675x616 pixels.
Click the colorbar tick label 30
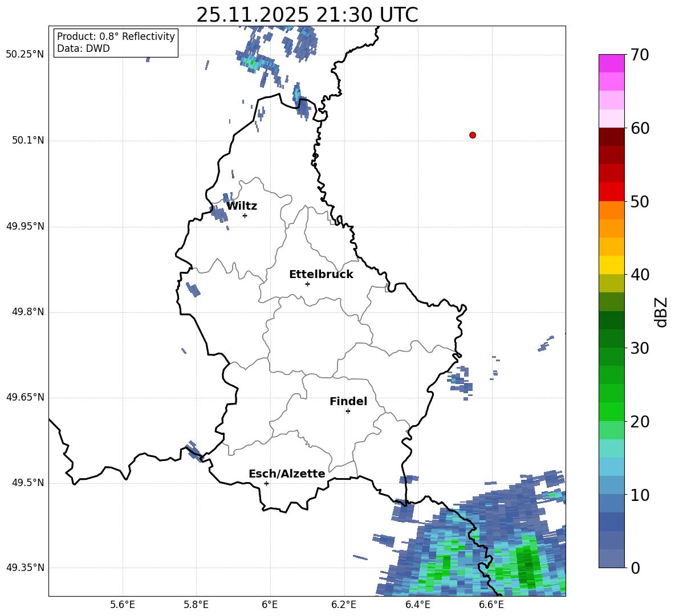click(640, 348)
